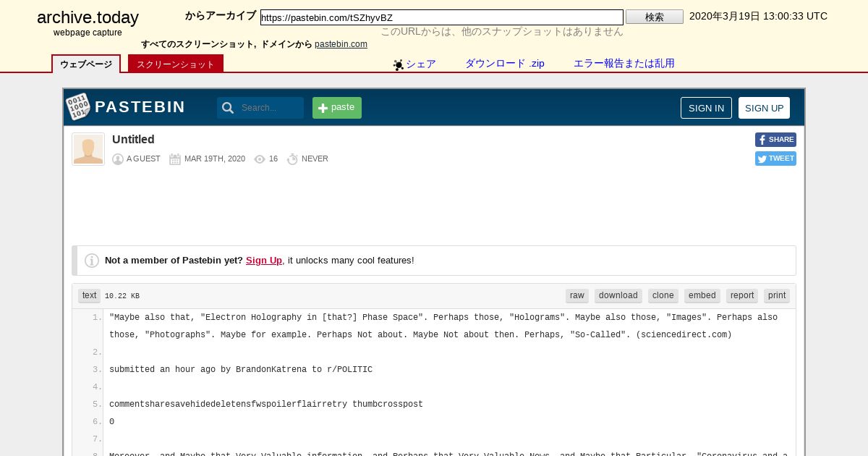Go to archive.today home title
The width and height of the screenshot is (868, 456).
point(88,18)
